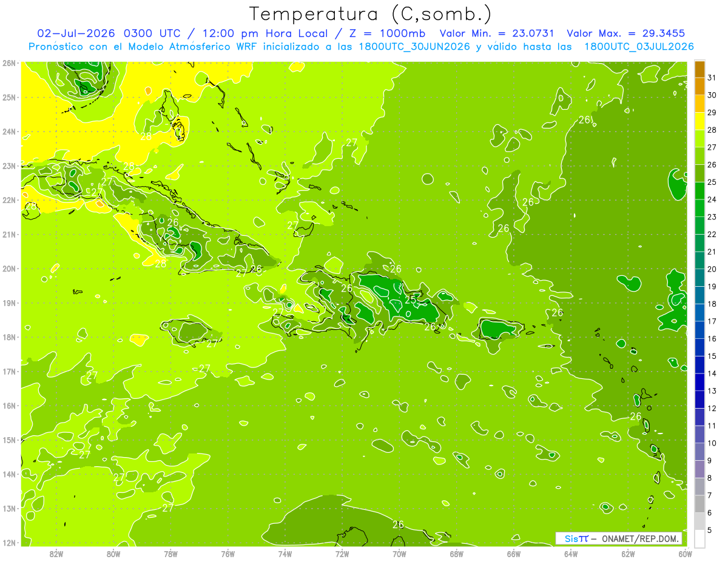Click the '76W' longitude axis label
This screenshot has width=728, height=562.
click(228, 554)
